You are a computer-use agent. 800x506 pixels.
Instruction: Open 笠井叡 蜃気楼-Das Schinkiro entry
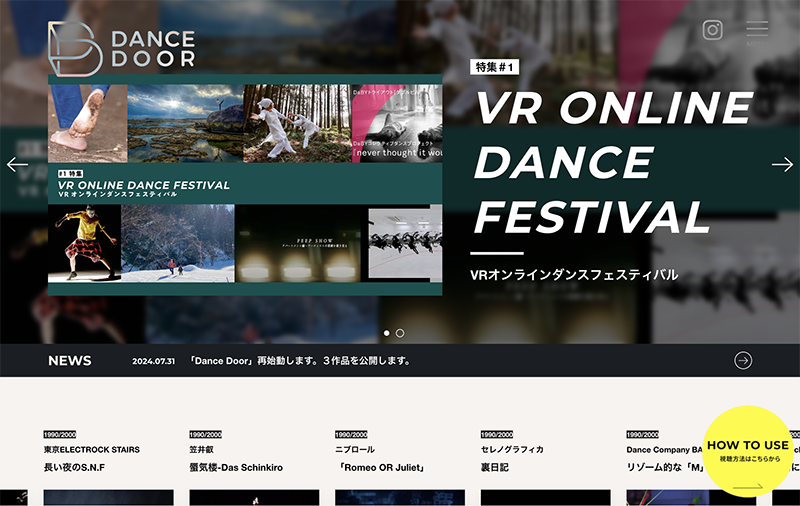click(238, 459)
